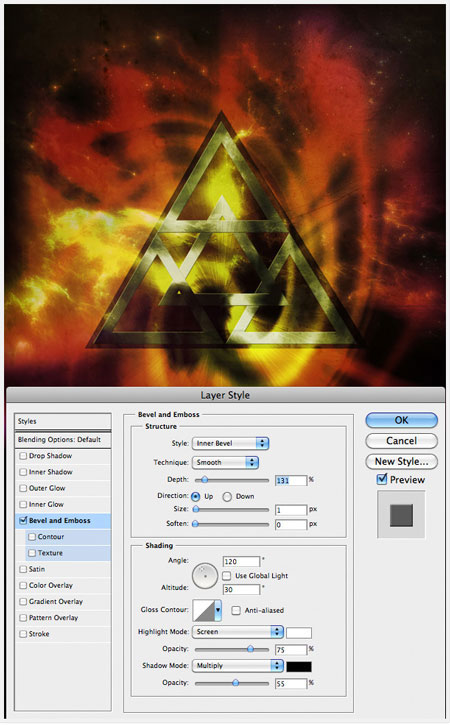Image resolution: width=450 pixels, height=725 pixels.
Task: Enable the Stroke checkbox
Action: 23,634
